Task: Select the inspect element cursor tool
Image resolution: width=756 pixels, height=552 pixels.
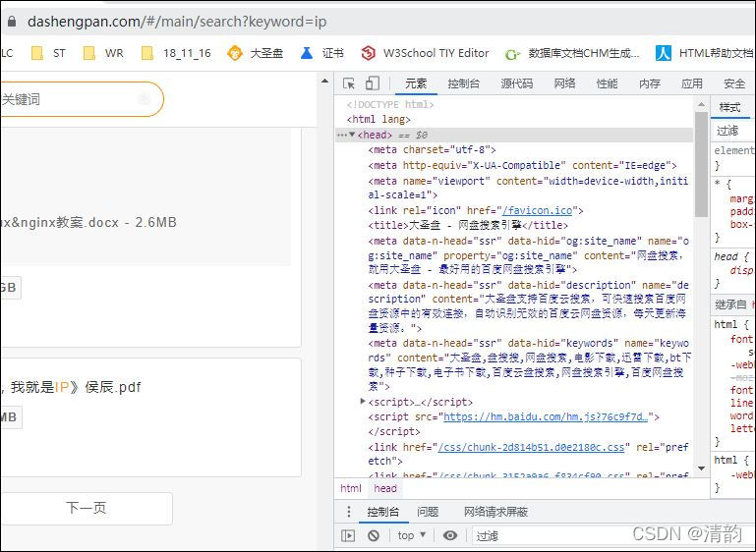Action: [x=349, y=83]
